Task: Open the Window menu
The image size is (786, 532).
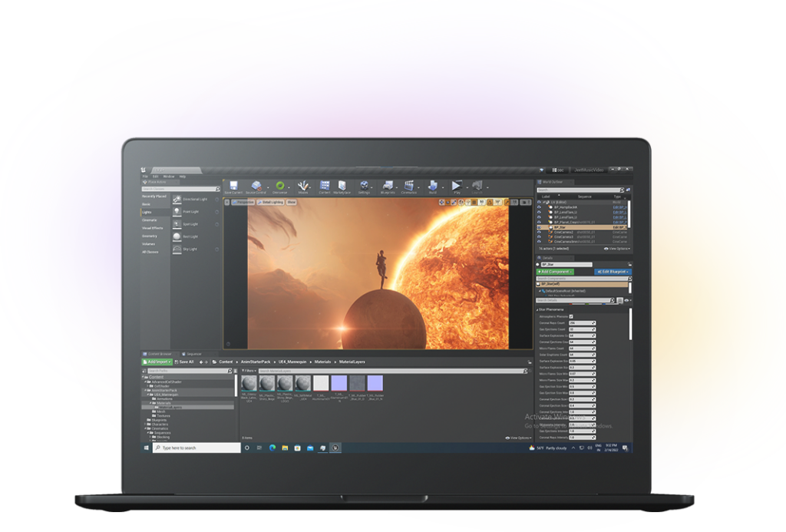Action: tap(168, 177)
